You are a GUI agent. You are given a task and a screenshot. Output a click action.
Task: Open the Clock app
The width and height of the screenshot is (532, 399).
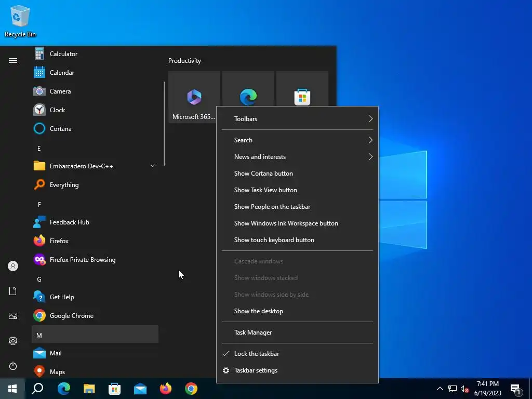pos(95,110)
